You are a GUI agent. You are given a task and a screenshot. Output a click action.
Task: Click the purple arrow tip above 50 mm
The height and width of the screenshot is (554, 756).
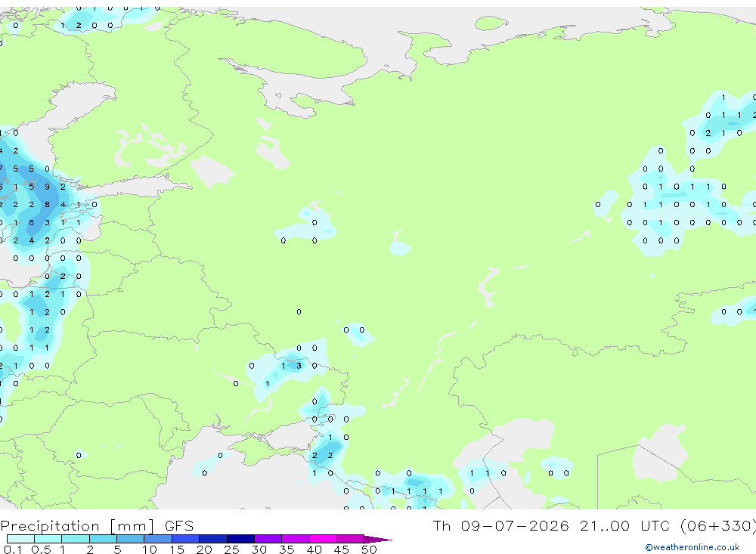point(377,540)
